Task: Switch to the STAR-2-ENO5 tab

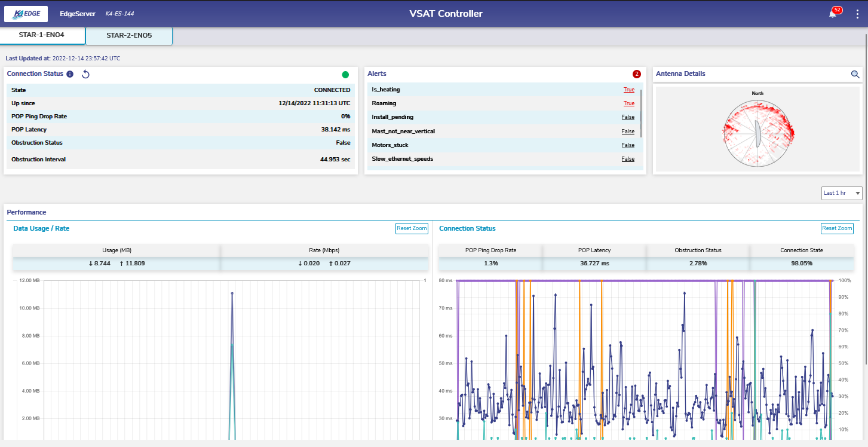Action: [x=129, y=35]
